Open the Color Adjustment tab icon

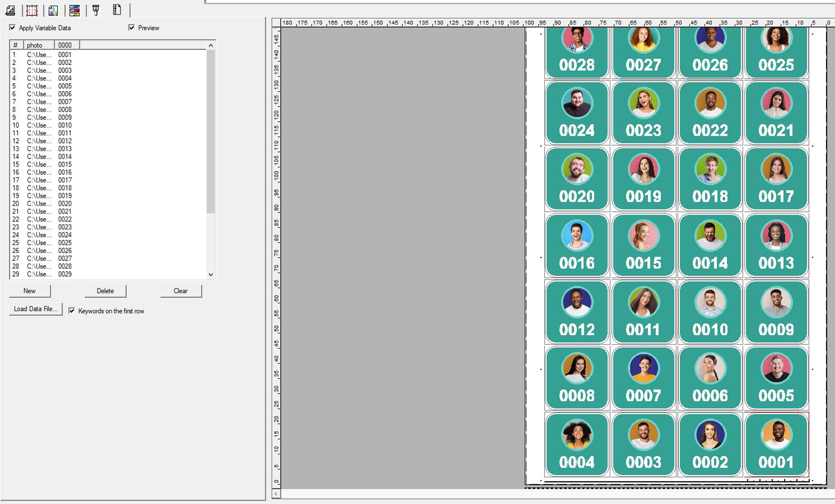(53, 10)
